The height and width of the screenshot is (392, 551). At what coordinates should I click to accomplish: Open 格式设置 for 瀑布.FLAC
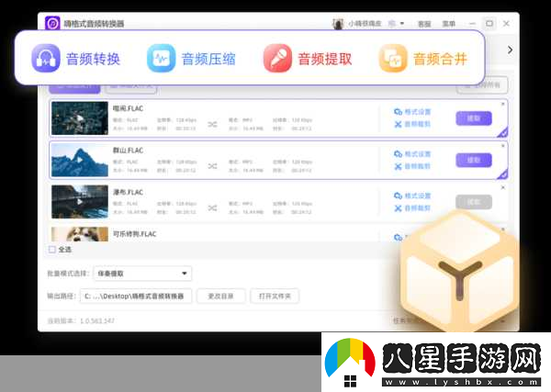click(412, 196)
